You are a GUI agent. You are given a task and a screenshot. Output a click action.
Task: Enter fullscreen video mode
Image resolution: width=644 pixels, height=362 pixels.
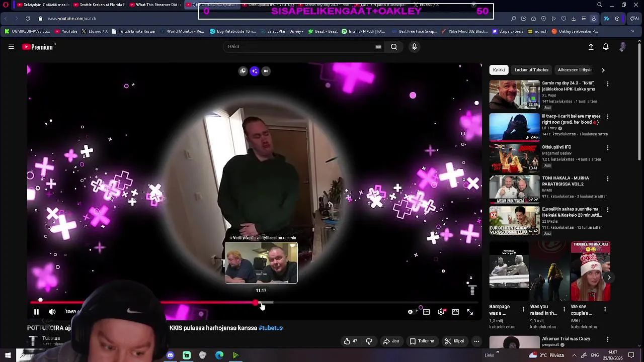coord(470,312)
